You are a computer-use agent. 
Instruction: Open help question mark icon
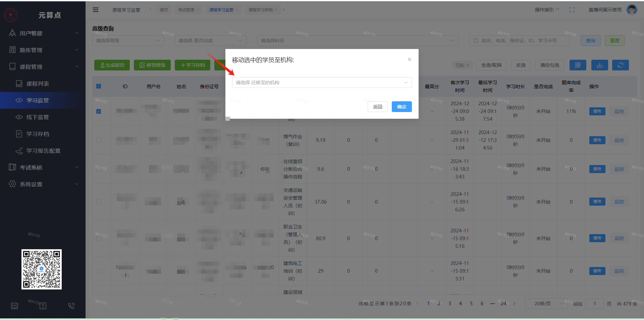point(43,306)
